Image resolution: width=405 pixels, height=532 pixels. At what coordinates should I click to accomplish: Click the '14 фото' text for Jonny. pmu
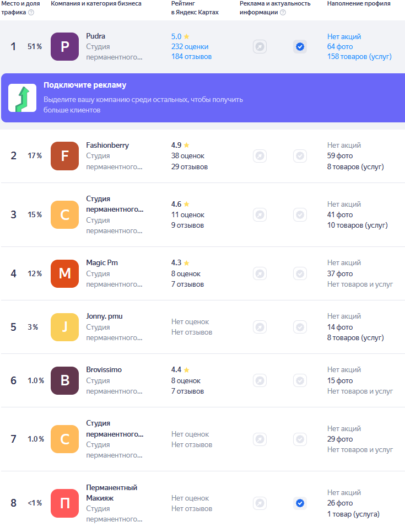340,327
